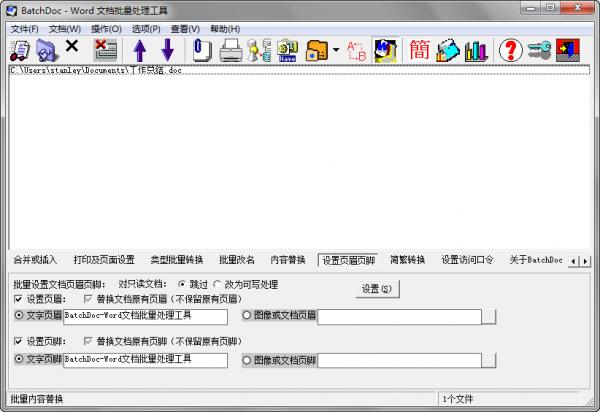Click the key password icon
The height and width of the screenshot is (412, 600).
540,49
